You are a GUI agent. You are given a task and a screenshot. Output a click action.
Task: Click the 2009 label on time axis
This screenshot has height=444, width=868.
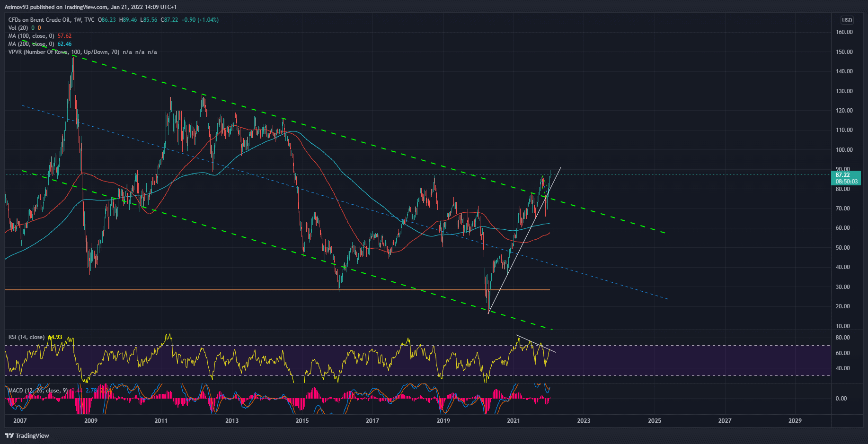pos(90,420)
